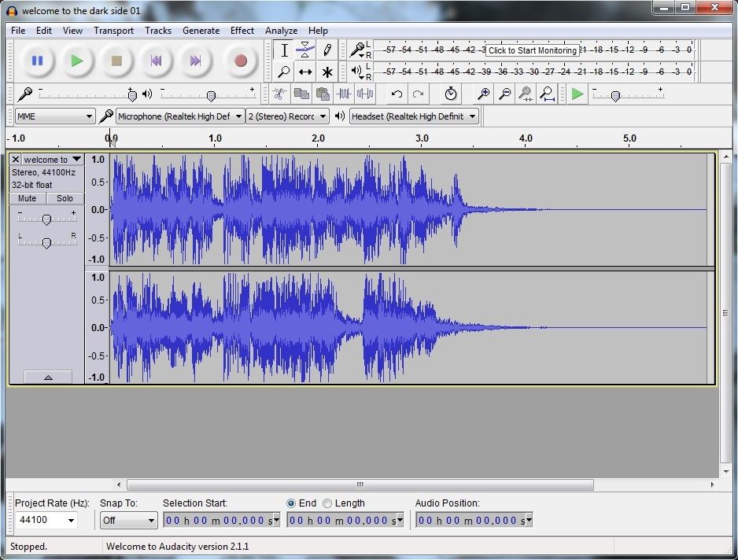Open the Effect menu
The width and height of the screenshot is (738, 560).
tap(242, 31)
